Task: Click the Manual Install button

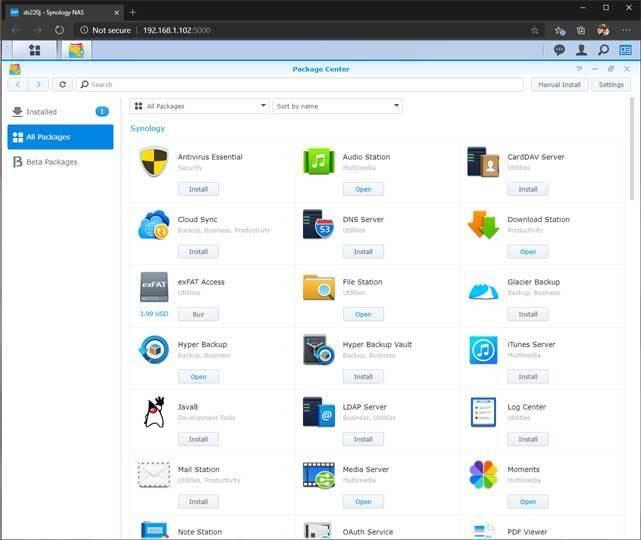Action: click(559, 85)
